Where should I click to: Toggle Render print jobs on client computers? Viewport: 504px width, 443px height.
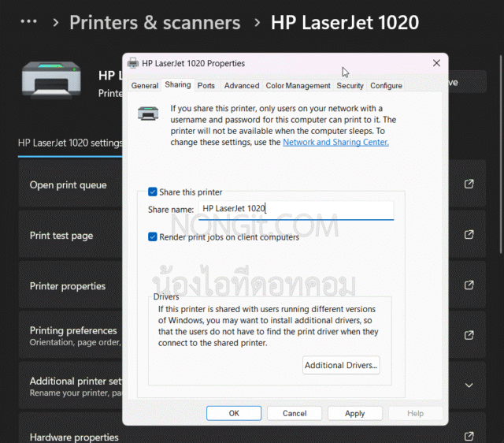[152, 237]
